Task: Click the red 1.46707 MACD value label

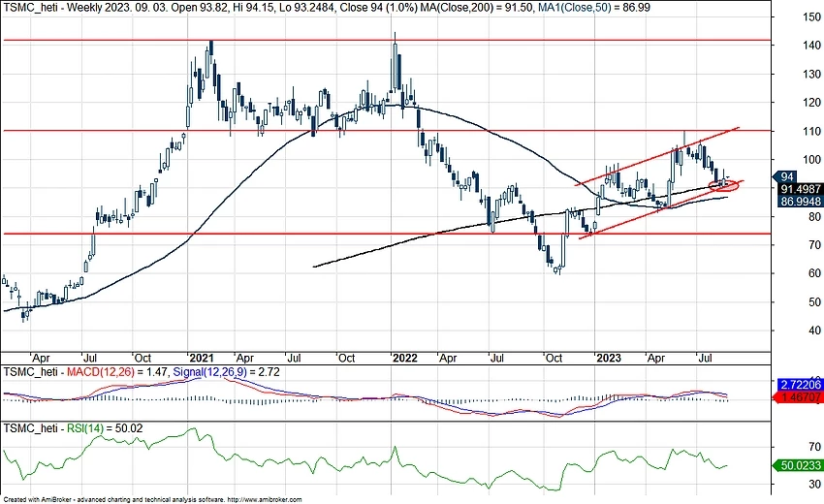Action: tap(800, 397)
